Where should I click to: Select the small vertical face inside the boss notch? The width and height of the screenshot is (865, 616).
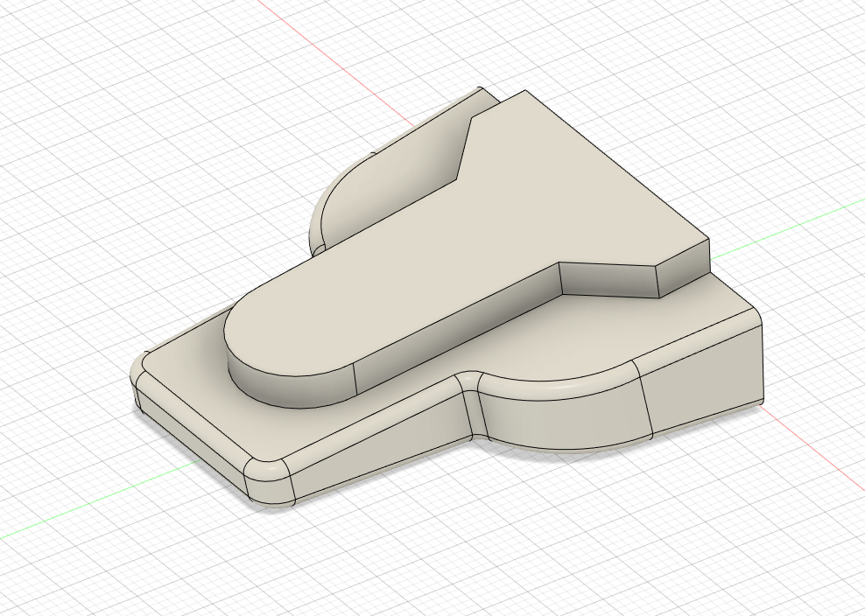click(609, 280)
